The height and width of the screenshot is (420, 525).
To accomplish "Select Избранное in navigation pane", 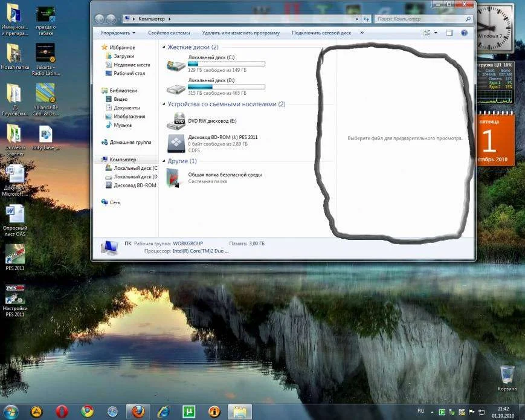I will tap(122, 48).
